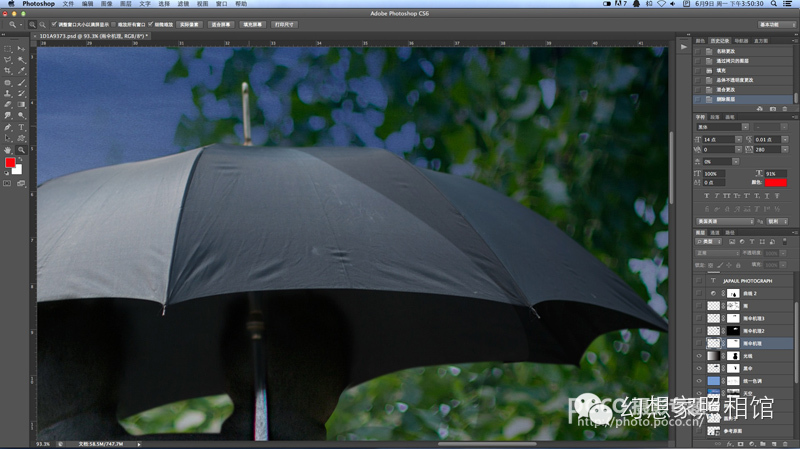
Task: Click underline button in Character panel
Action: 767,196
